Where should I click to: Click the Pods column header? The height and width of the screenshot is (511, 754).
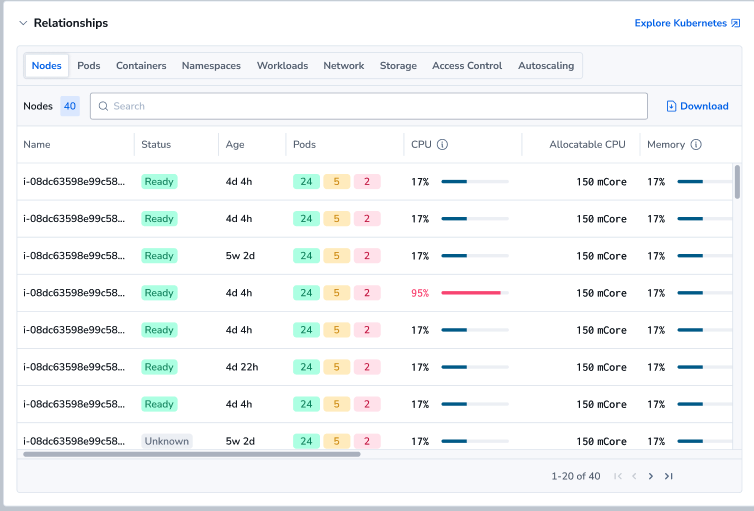[x=304, y=145]
